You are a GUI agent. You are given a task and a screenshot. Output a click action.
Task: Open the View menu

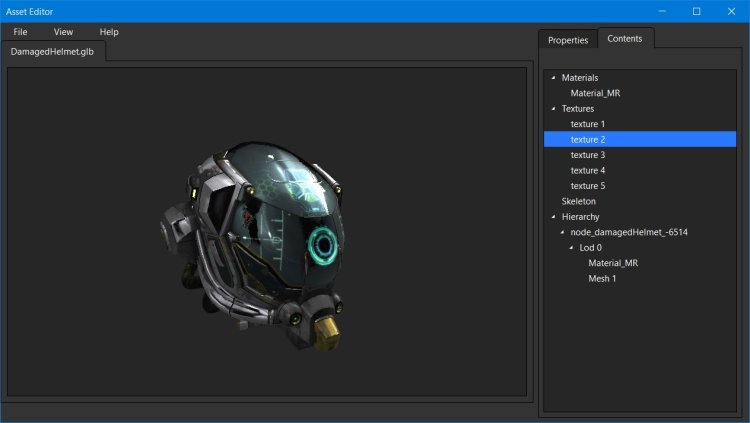click(63, 32)
